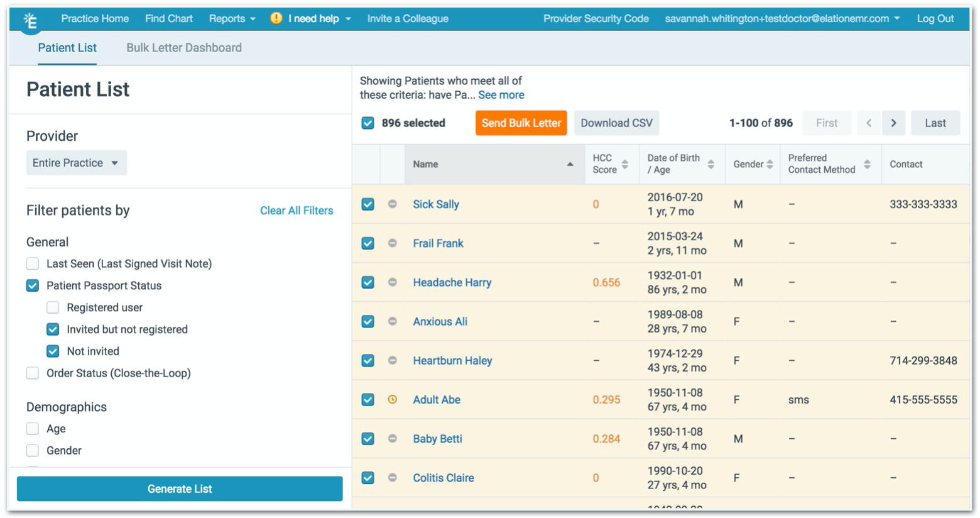Viewport: 980px width, 518px height.
Task: Click the Elation logo icon
Action: [30, 21]
